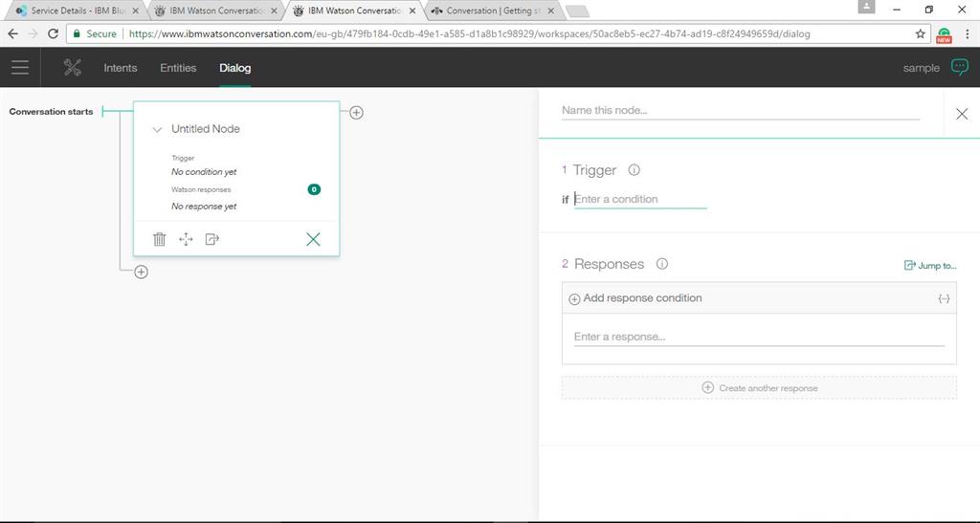Switch to the Entities tab
The width and height of the screenshot is (980, 523).
tap(178, 68)
